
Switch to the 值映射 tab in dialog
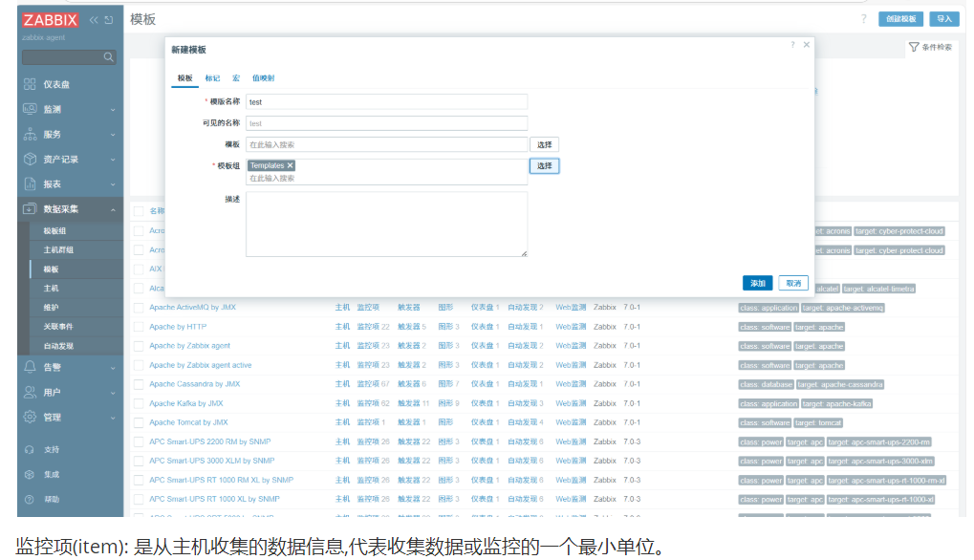coord(264,78)
